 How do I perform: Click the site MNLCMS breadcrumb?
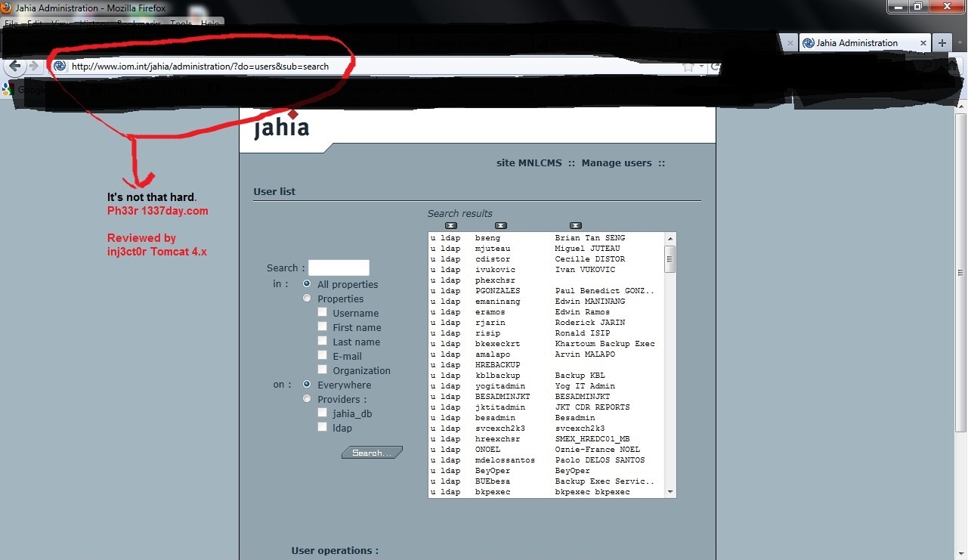pos(529,162)
